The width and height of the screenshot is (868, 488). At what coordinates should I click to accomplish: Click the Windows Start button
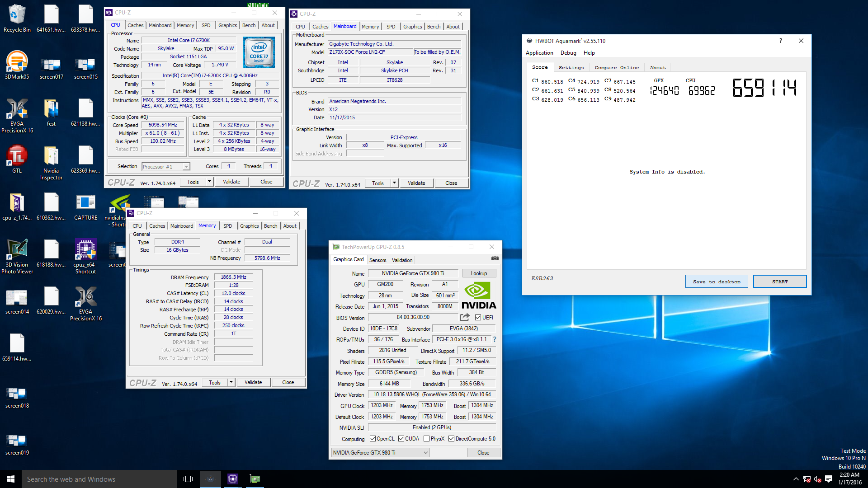point(11,479)
